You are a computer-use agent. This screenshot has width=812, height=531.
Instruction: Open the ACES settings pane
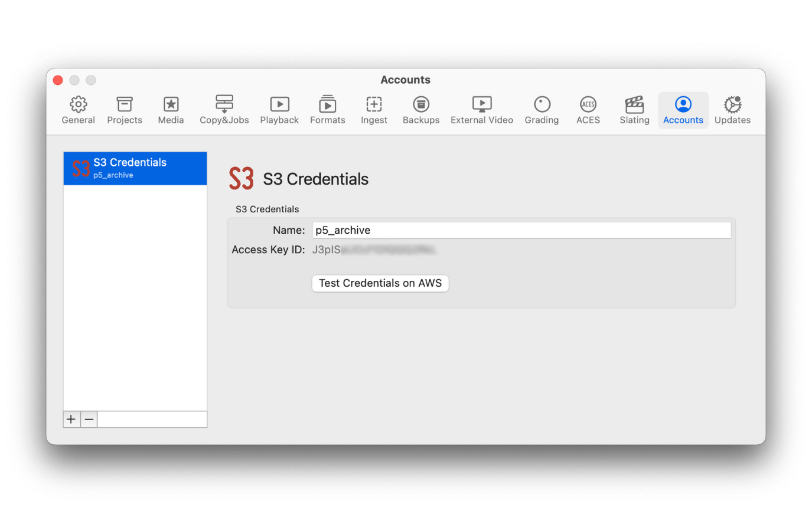click(588, 110)
